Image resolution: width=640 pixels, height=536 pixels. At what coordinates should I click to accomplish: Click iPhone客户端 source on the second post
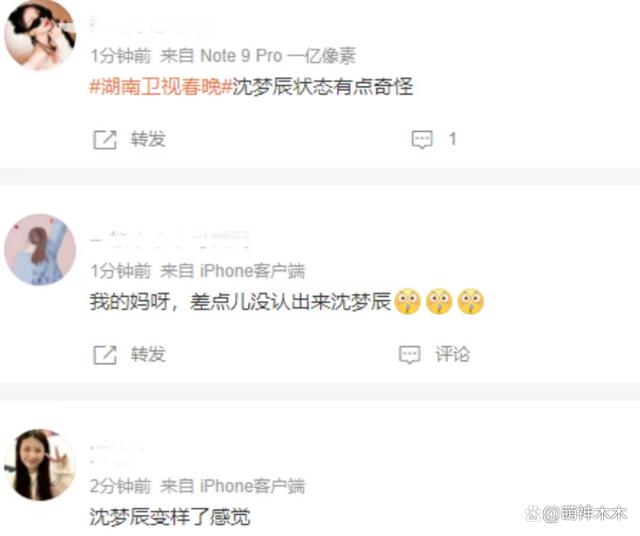click(252, 271)
